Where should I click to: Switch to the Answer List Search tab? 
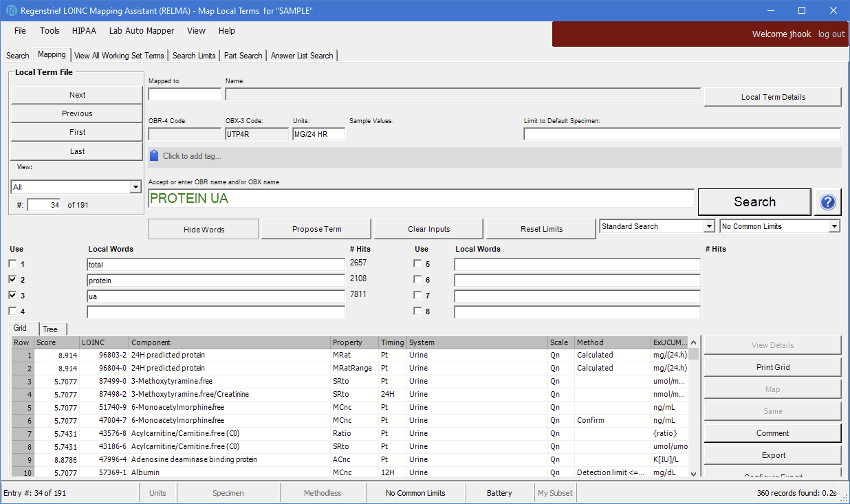302,56
